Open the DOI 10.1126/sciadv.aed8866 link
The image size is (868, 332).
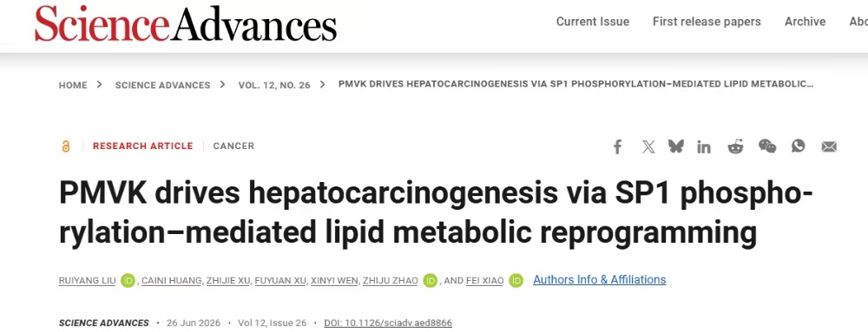pyautogui.click(x=388, y=322)
